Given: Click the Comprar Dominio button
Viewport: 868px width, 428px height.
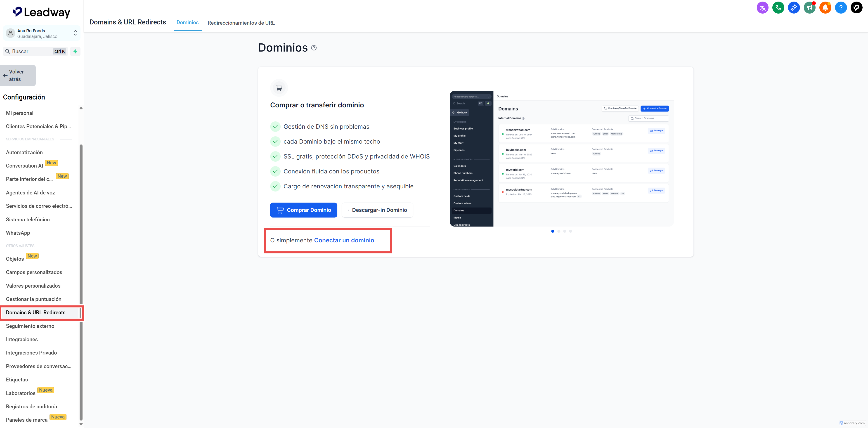Looking at the screenshot, I should (304, 210).
